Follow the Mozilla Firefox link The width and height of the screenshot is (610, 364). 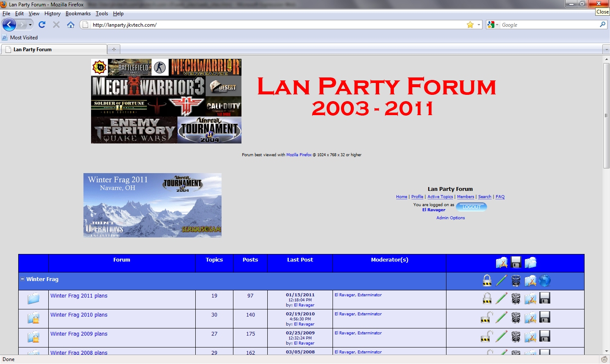(299, 155)
